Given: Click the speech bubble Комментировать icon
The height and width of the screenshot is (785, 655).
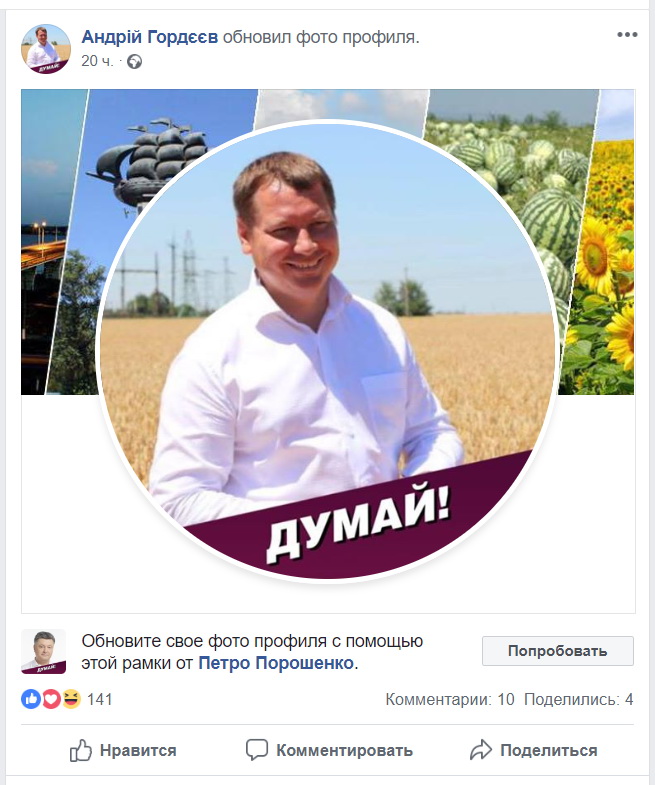Looking at the screenshot, I should pos(257,750).
